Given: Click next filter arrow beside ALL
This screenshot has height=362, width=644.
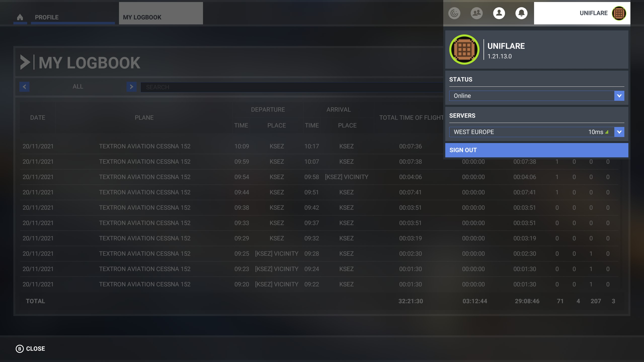Looking at the screenshot, I should 131,87.
